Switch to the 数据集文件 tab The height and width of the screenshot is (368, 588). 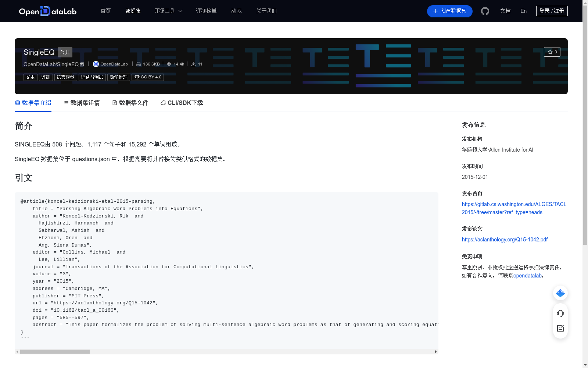pyautogui.click(x=130, y=103)
